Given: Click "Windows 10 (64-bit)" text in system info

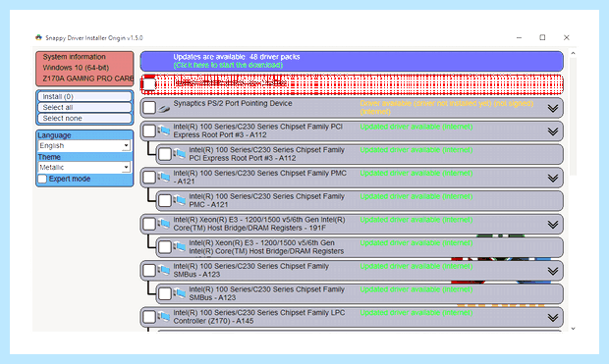Looking at the screenshot, I should (76, 68).
